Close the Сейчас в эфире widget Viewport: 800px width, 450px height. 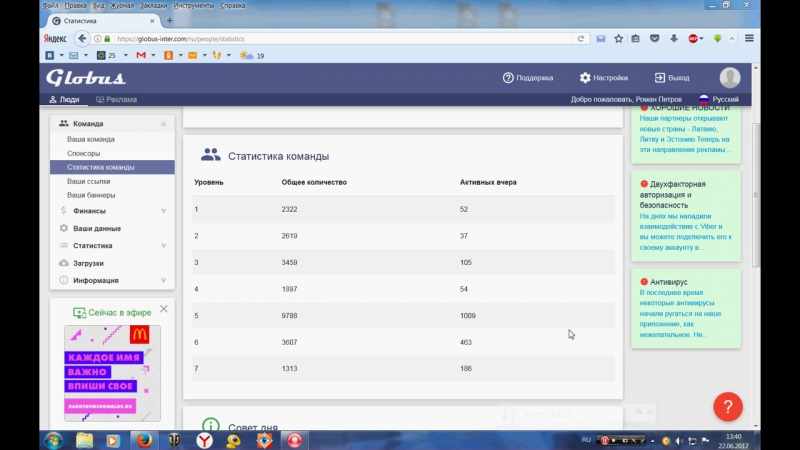coord(164,309)
